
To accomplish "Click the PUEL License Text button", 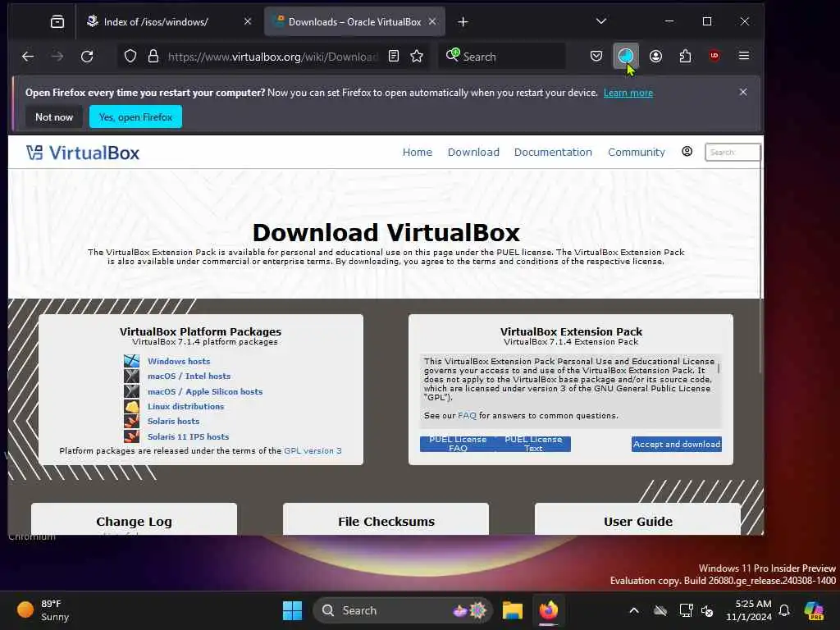I will click(533, 444).
